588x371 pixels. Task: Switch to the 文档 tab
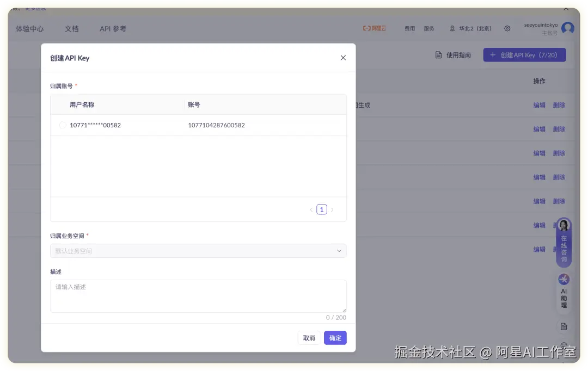pyautogui.click(x=71, y=29)
